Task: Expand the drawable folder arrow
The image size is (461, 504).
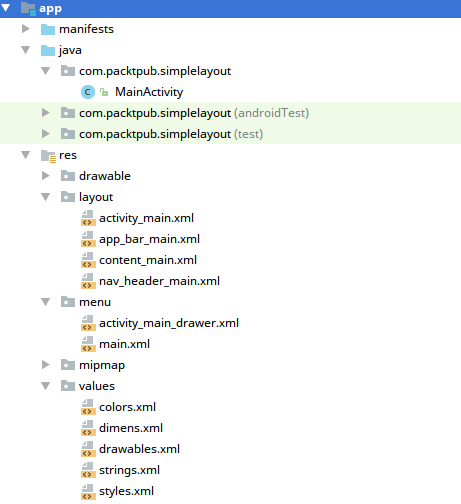Action: [45, 176]
